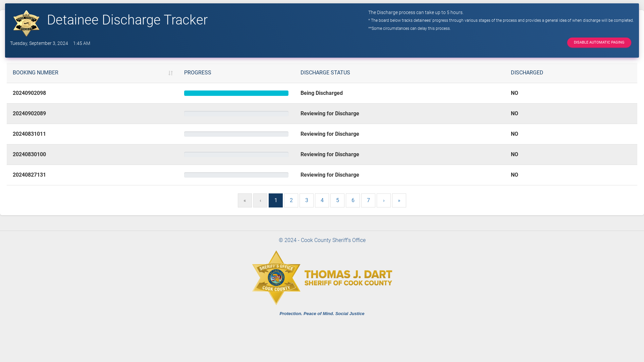Click the empty progress bar for 20240902089
Viewport: 644px width, 362px height.
point(236,114)
